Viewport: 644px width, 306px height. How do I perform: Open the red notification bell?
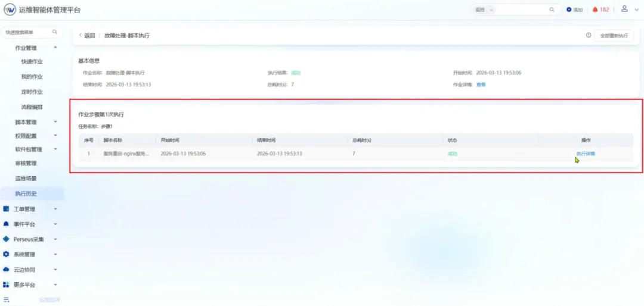[x=595, y=10]
